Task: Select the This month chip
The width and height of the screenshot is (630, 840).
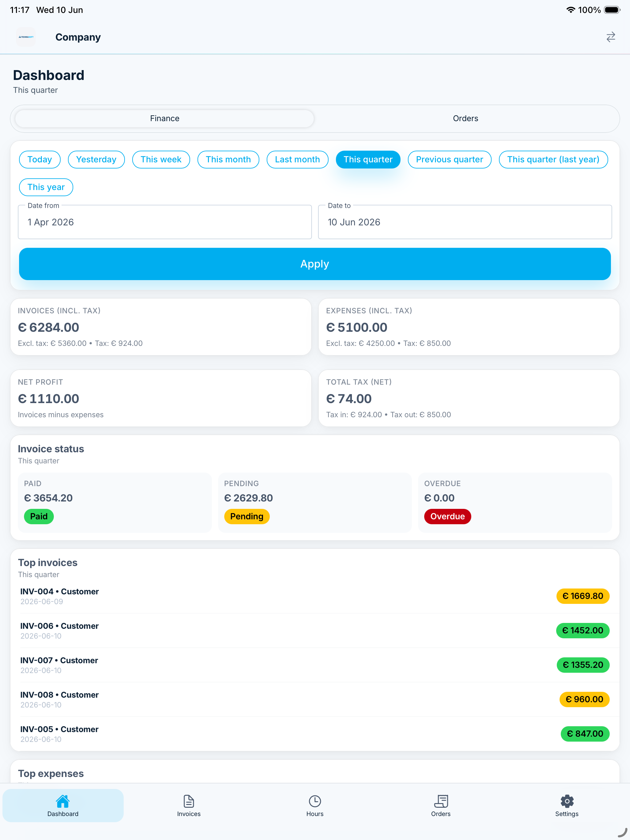Action: point(228,160)
